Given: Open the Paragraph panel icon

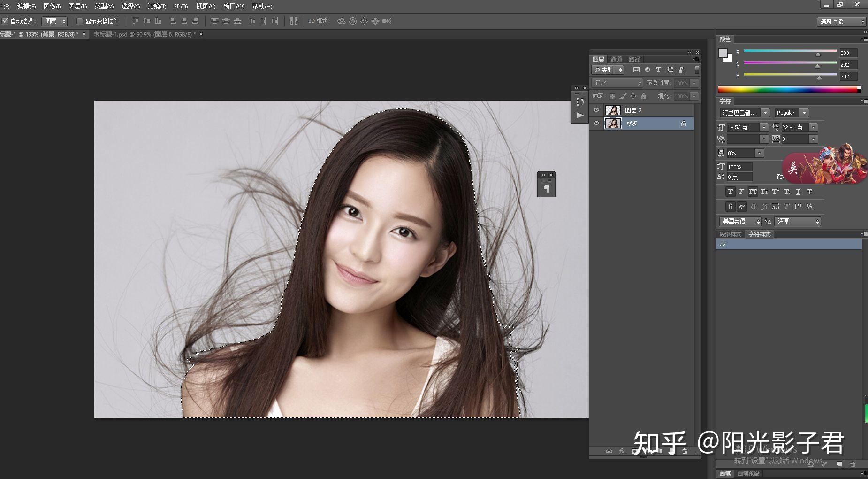Looking at the screenshot, I should coord(546,189).
